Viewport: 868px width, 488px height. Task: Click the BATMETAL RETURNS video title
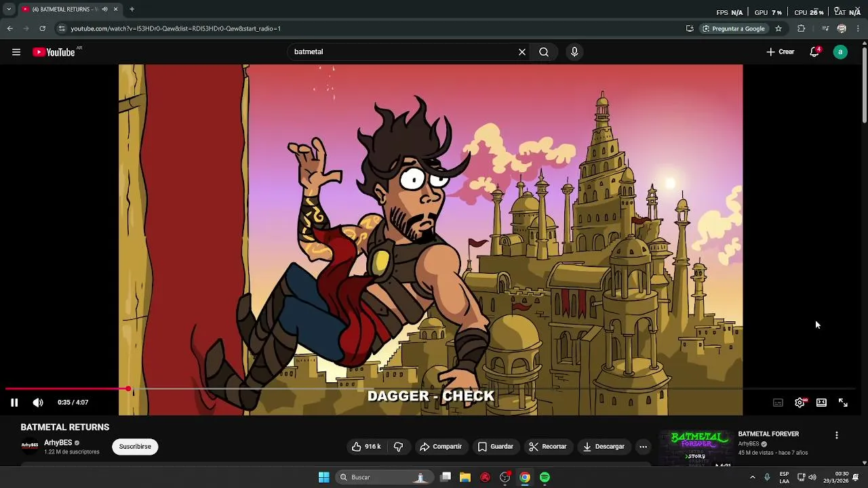pyautogui.click(x=65, y=428)
